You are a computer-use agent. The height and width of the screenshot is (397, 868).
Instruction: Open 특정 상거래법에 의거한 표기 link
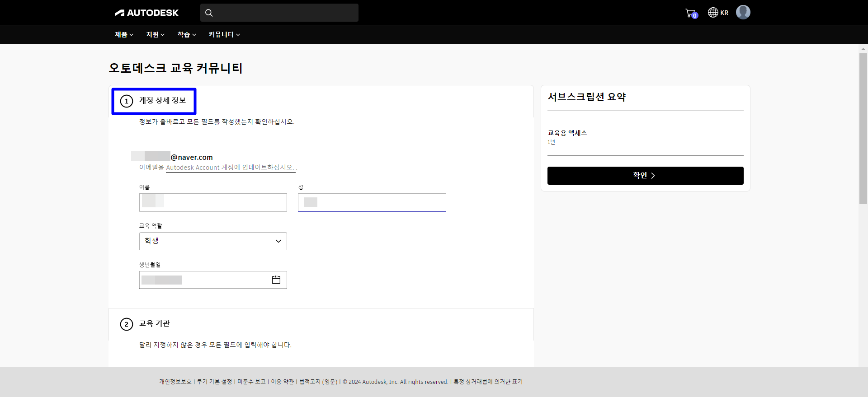point(488,382)
